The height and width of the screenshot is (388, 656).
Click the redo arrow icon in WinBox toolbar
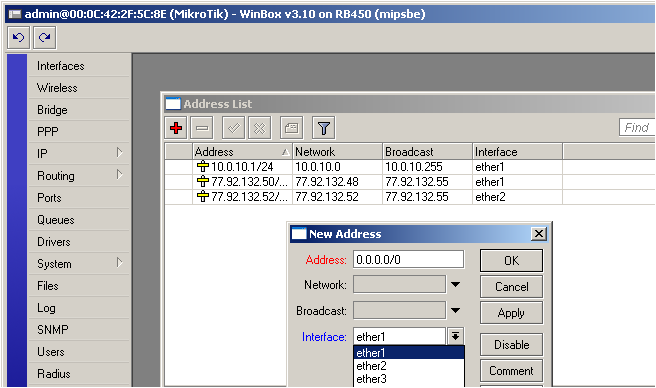pos(44,38)
